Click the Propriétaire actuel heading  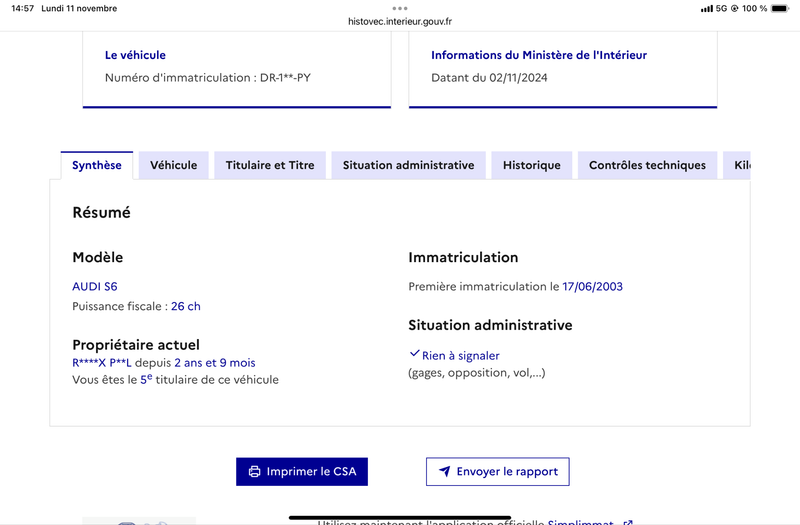136,345
